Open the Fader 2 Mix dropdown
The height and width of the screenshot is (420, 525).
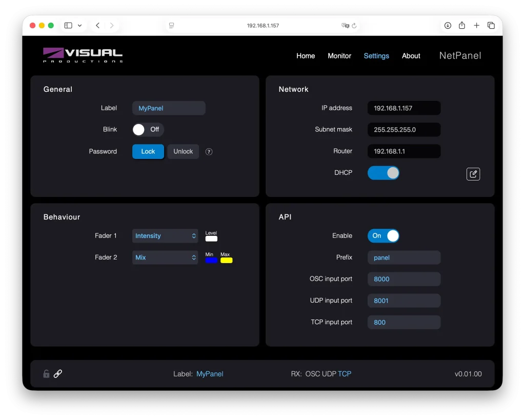pyautogui.click(x=165, y=257)
